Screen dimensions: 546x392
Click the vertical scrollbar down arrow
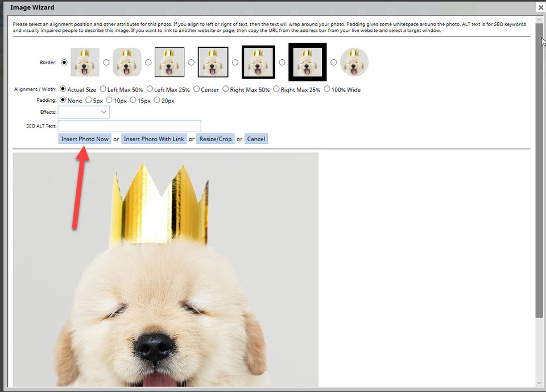click(x=539, y=382)
